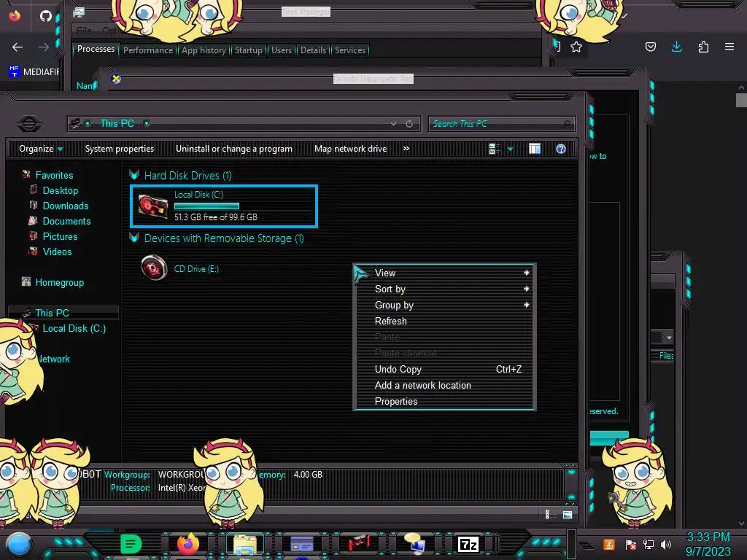This screenshot has width=747, height=560.
Task: Switch to Task Manager Users tab
Action: point(282,50)
